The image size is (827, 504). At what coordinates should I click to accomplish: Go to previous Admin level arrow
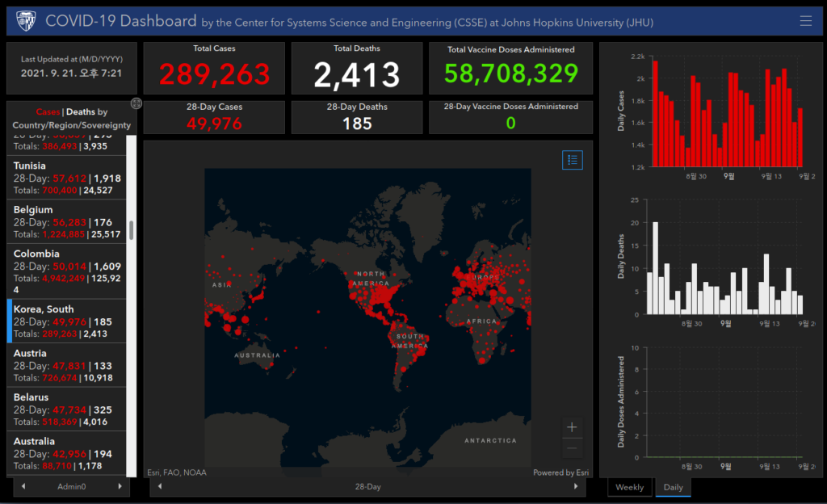coord(23,486)
